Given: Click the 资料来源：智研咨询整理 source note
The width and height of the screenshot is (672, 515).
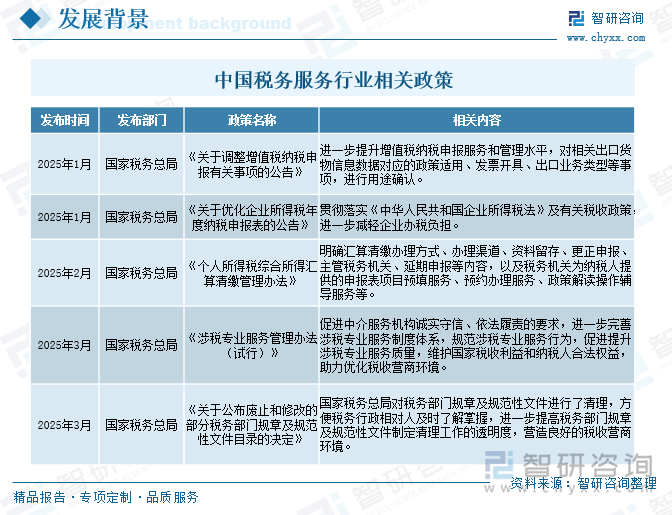Looking at the screenshot, I should (583, 483).
